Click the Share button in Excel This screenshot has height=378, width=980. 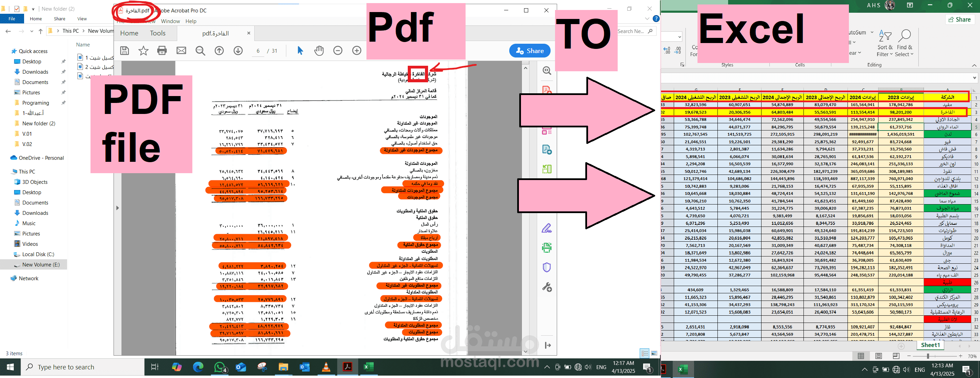[x=959, y=19]
